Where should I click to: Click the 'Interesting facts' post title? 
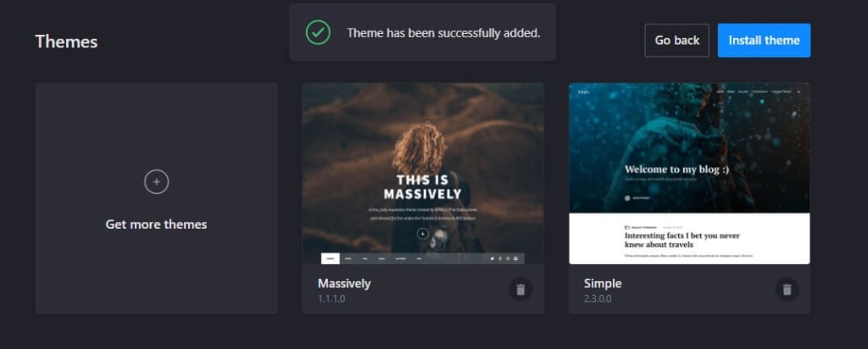pyautogui.click(x=682, y=240)
